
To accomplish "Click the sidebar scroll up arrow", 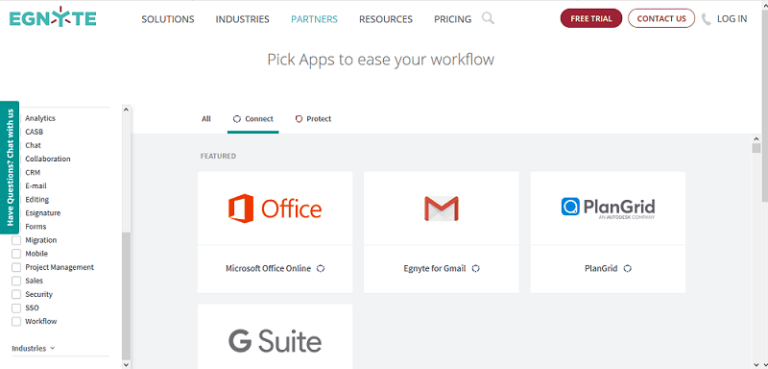I will tap(126, 110).
